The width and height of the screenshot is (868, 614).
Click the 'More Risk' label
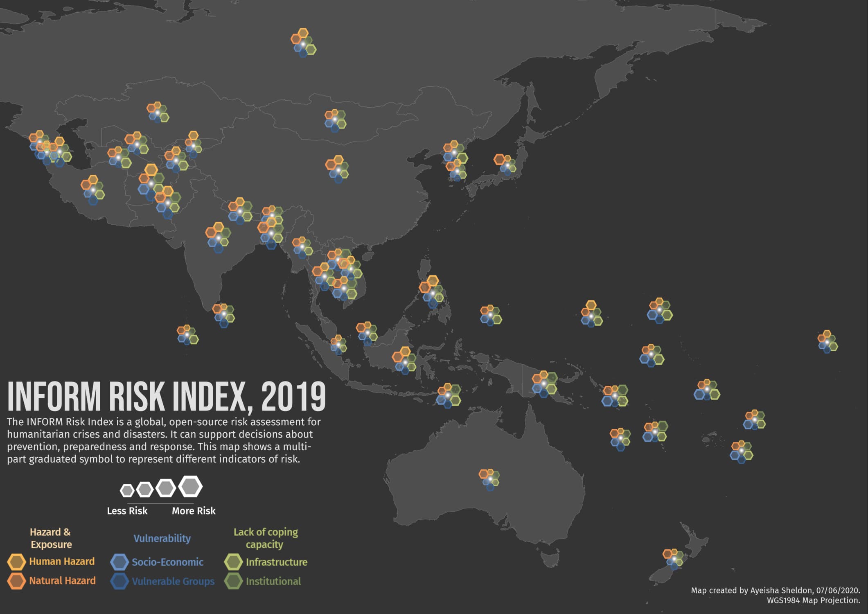pos(194,511)
